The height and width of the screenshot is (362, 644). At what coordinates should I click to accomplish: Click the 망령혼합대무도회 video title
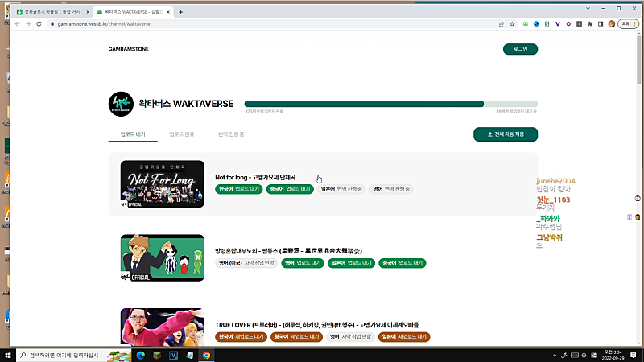(x=288, y=251)
